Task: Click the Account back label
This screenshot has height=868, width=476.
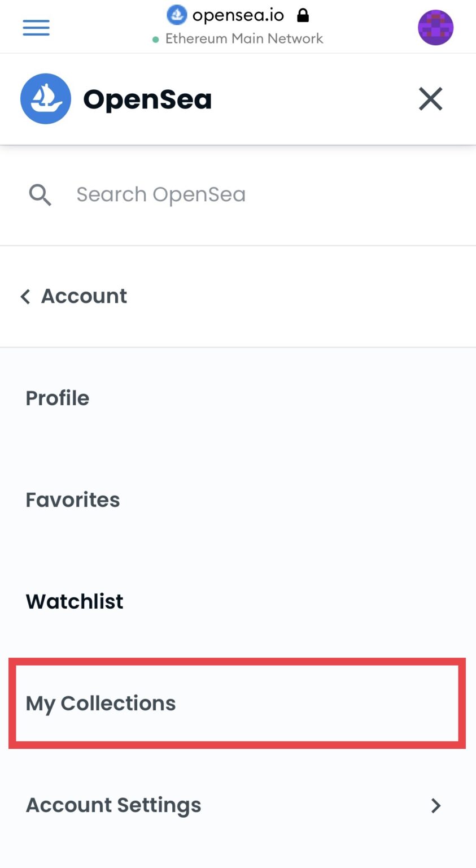Action: click(84, 296)
